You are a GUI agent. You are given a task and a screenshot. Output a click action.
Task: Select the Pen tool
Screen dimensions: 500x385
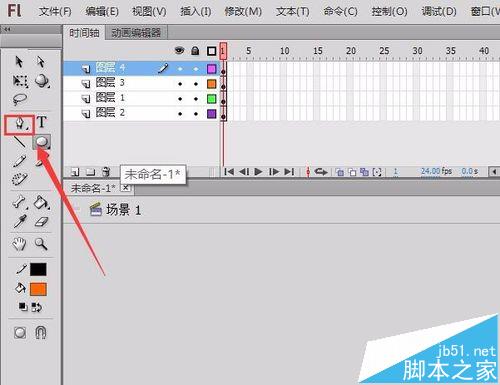point(20,124)
